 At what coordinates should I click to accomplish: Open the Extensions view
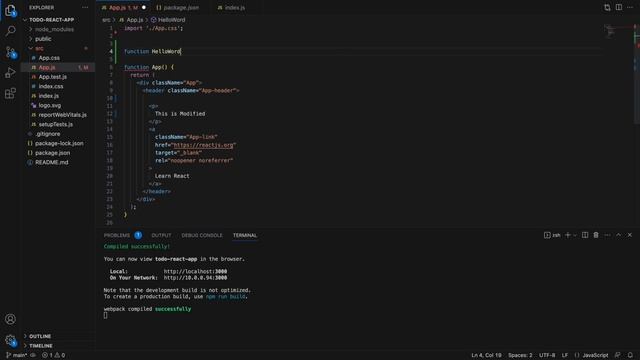[x=10, y=93]
